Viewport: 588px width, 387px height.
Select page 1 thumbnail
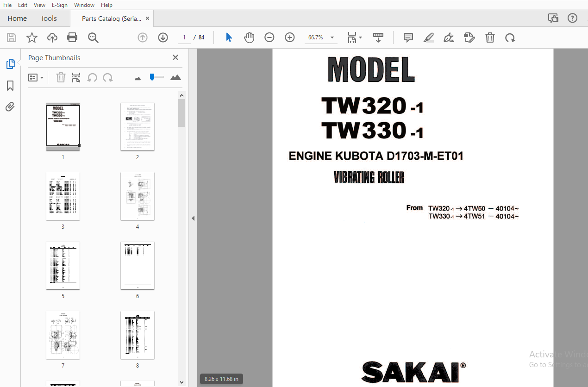(63, 127)
